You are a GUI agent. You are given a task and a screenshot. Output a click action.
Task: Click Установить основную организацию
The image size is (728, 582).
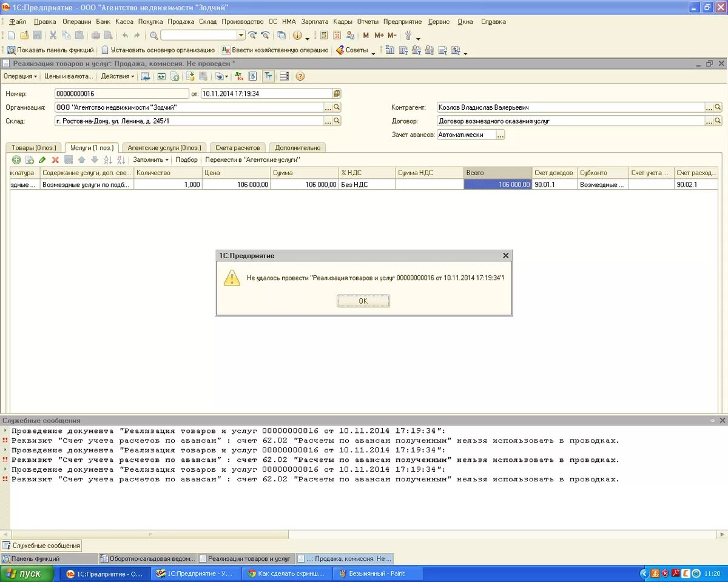(x=158, y=50)
